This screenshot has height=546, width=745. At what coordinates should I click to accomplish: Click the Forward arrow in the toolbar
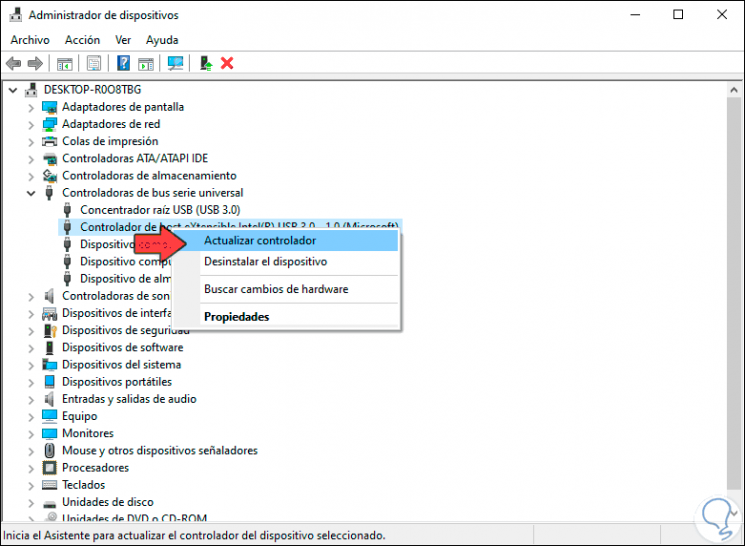tap(35, 63)
